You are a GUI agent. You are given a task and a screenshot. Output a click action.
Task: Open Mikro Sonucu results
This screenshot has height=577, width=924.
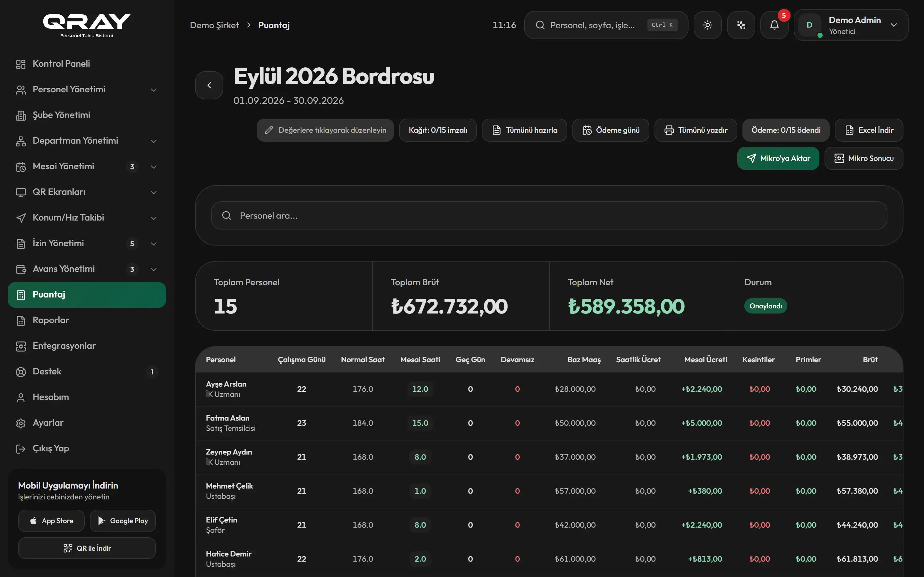pyautogui.click(x=864, y=158)
